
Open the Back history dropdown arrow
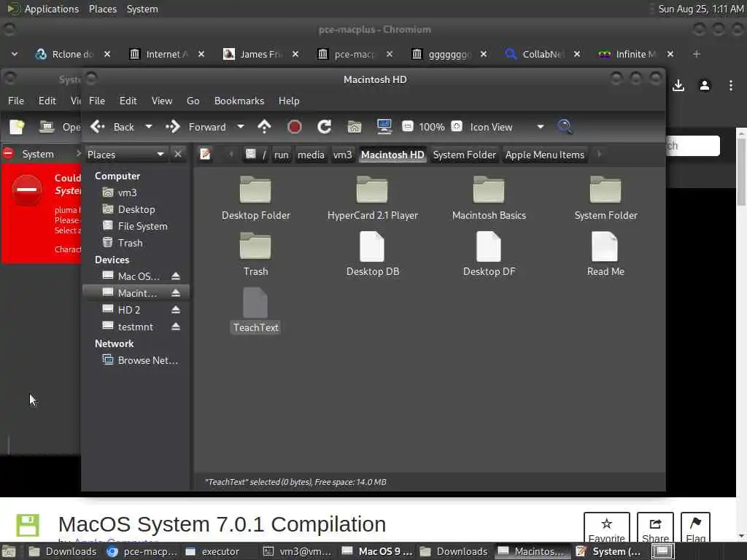coord(149,127)
